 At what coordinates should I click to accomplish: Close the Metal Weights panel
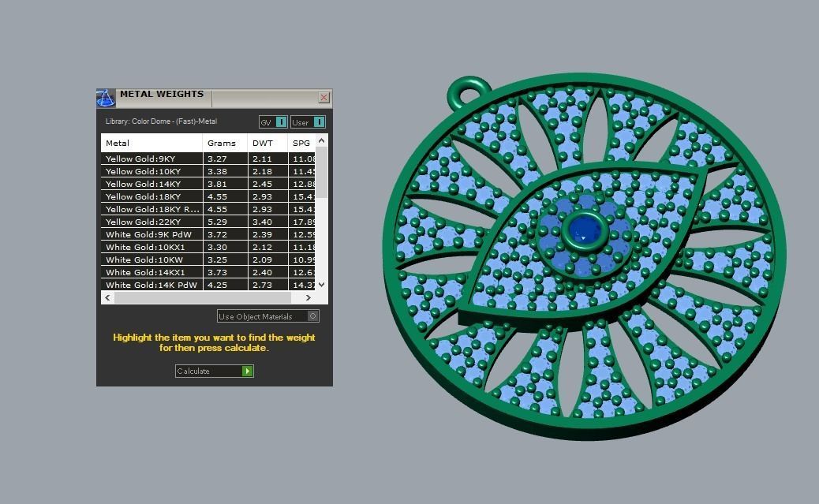click(323, 98)
